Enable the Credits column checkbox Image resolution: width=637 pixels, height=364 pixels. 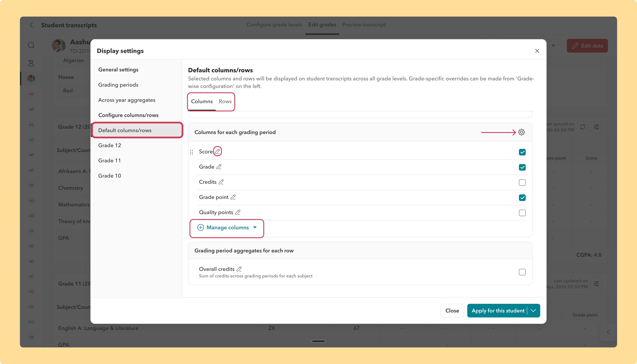522,183
